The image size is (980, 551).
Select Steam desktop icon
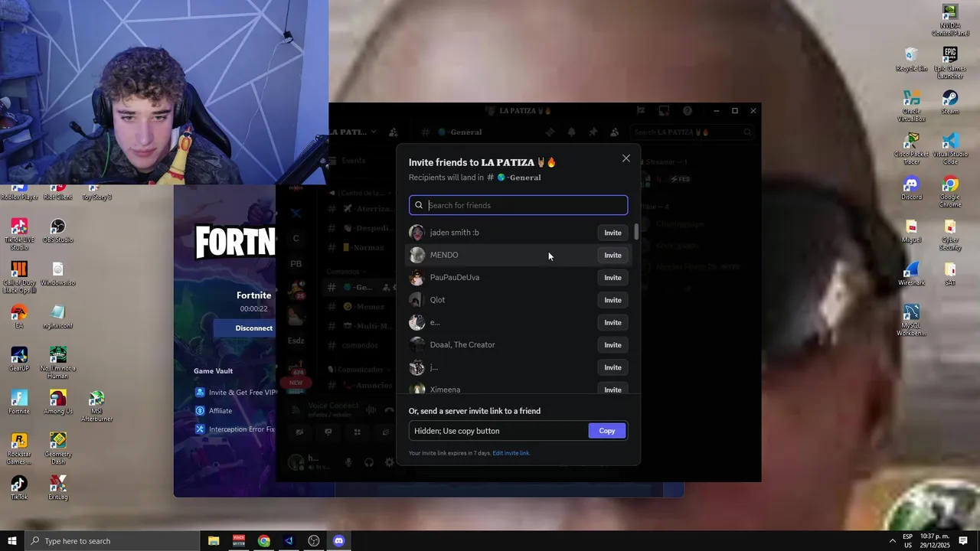(x=950, y=103)
